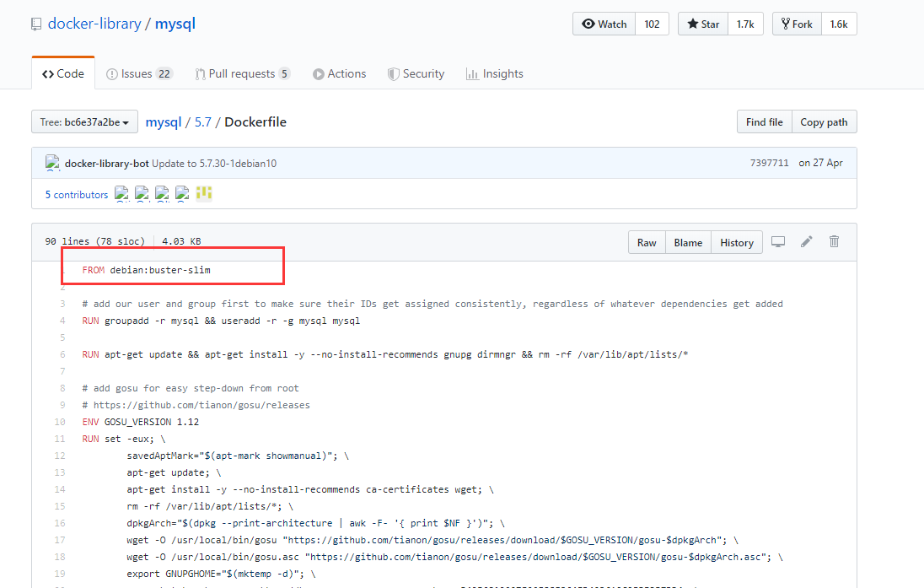The image size is (924, 588).
Task: Show 5 contributors list
Action: [77, 195]
